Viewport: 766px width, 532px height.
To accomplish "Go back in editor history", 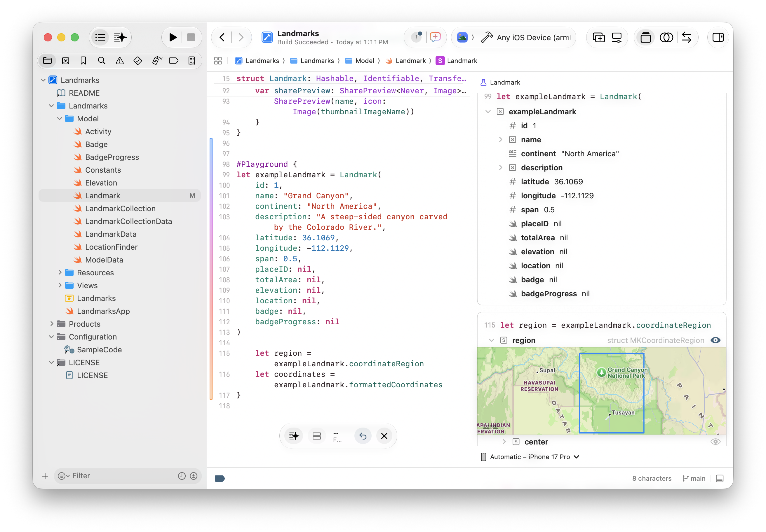I will 222,37.
